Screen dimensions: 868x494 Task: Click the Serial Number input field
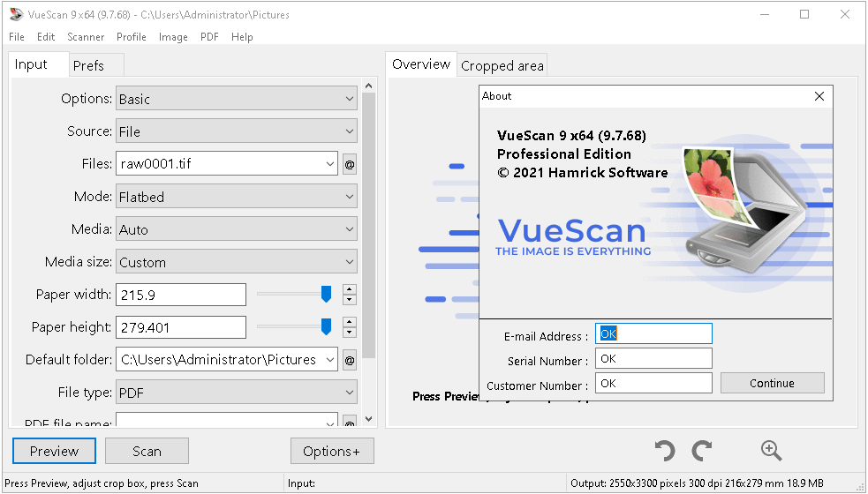click(x=653, y=359)
